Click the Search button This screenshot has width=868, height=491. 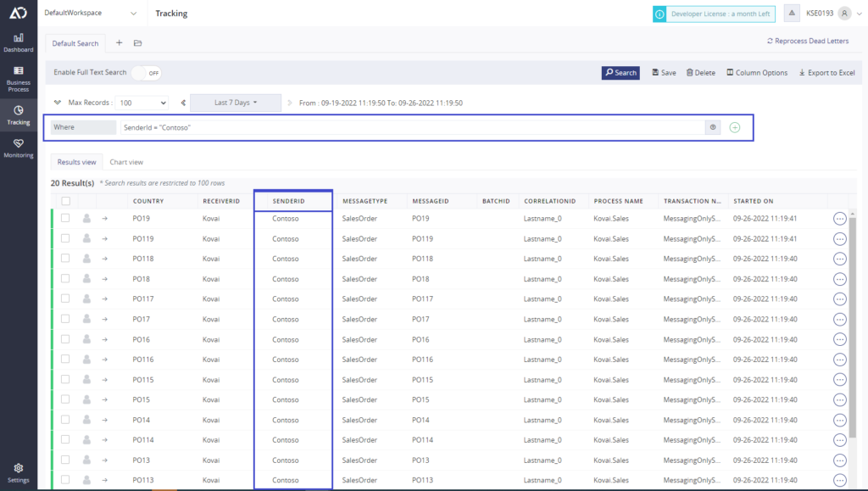(x=620, y=73)
